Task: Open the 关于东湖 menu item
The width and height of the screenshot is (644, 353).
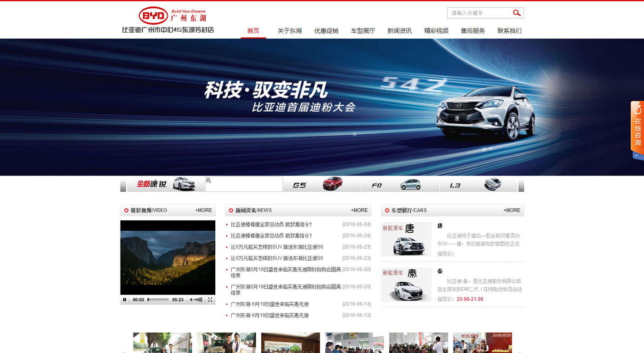Action: tap(289, 31)
